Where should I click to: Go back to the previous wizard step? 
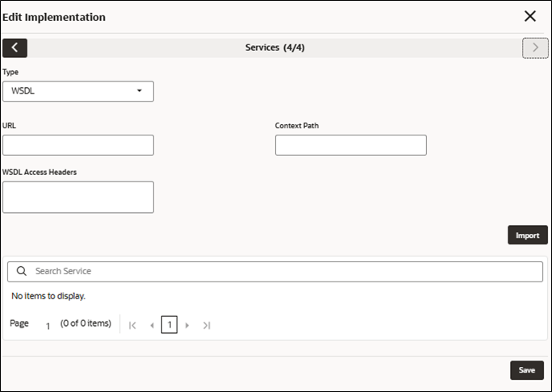tap(15, 48)
